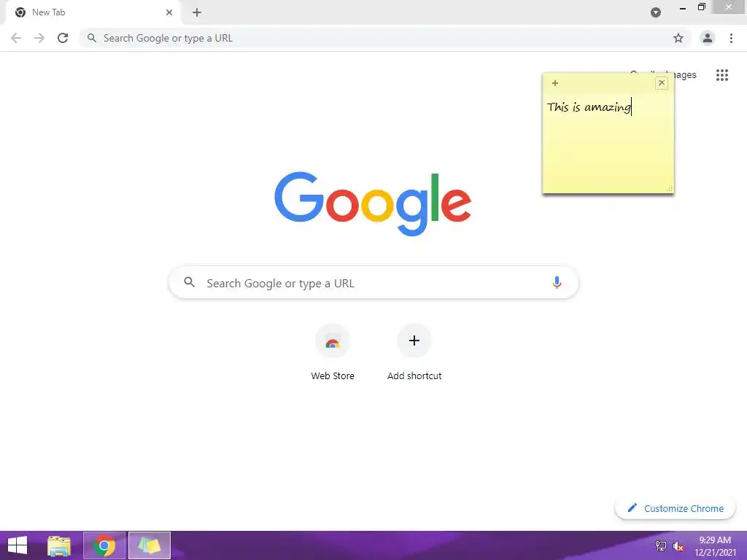This screenshot has width=747, height=560.
Task: Click the Add shortcut plus tile
Action: 414,341
